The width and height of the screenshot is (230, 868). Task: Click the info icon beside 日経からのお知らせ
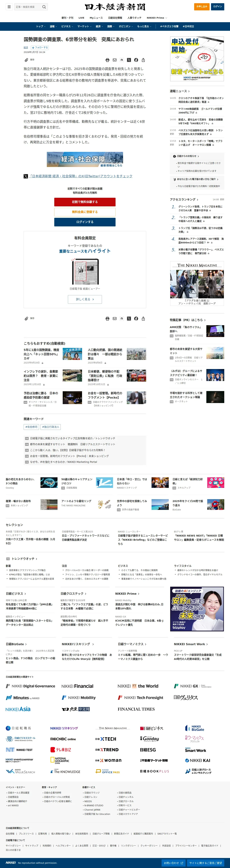coord(174,156)
